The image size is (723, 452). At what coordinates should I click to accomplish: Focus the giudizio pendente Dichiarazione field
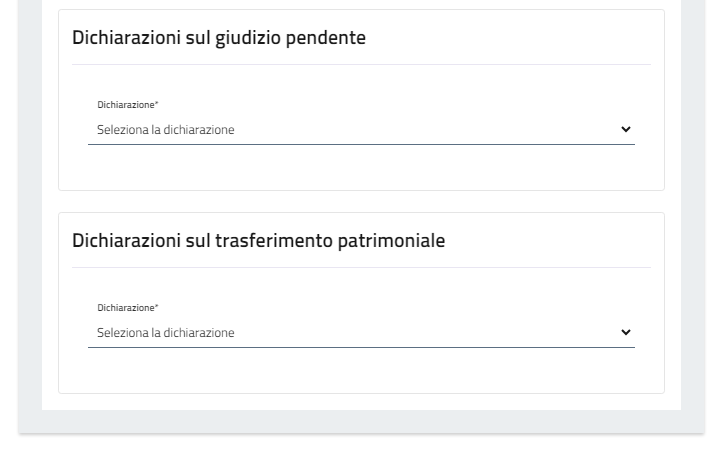pos(360,130)
